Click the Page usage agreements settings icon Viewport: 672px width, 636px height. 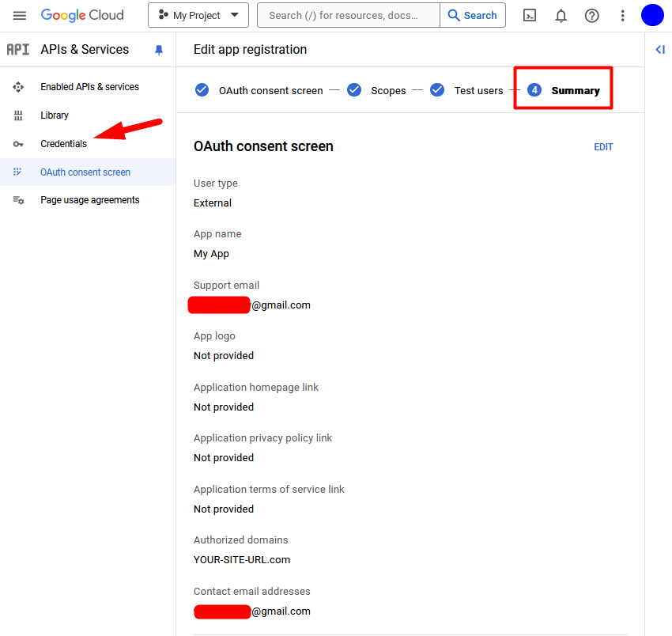click(18, 200)
